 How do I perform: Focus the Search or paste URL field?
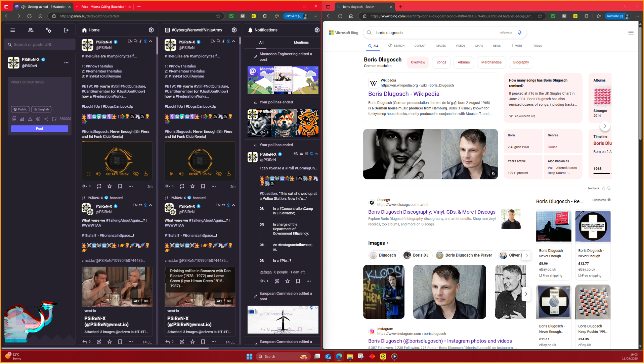pos(40,44)
